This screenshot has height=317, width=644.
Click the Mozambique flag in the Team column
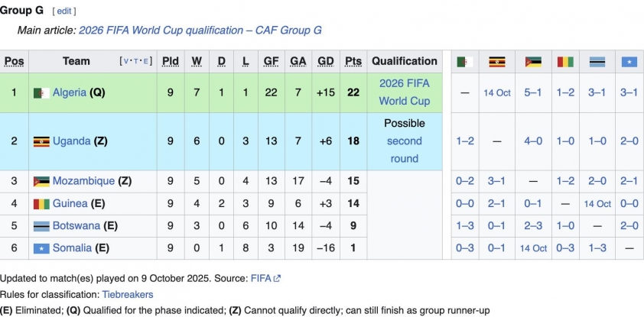pos(41,182)
